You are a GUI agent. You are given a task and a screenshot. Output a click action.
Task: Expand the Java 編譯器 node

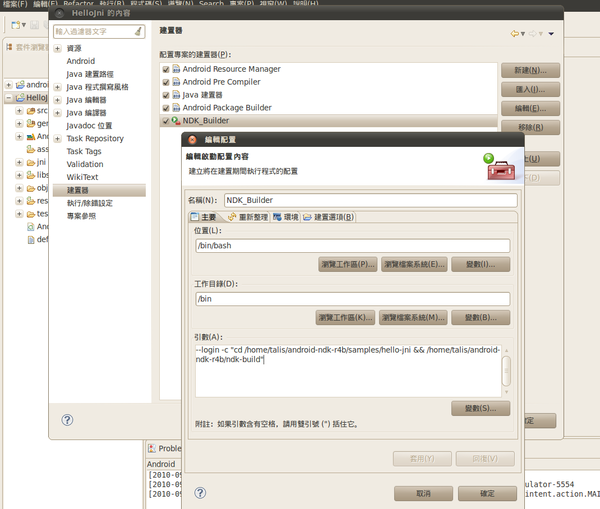[57, 113]
